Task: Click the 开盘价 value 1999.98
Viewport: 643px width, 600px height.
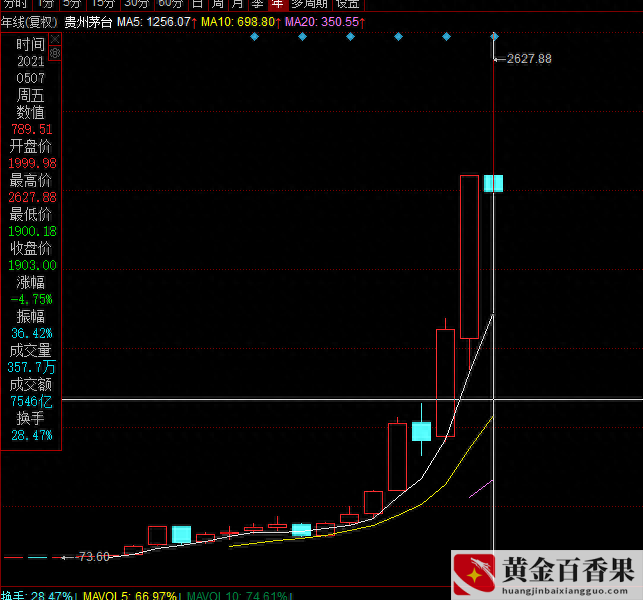Action: (32, 163)
